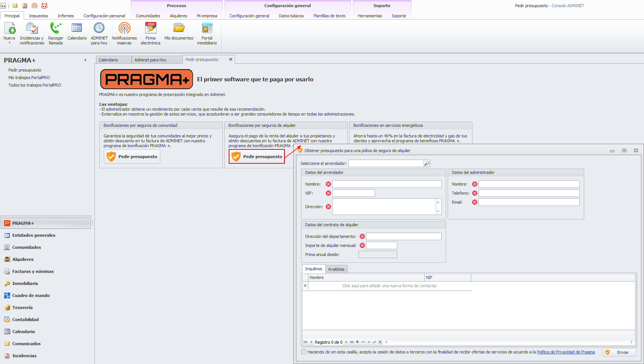Image resolution: width=644 pixels, height=364 pixels.
Task: Click the administrador Telefono input field
Action: [x=529, y=193]
